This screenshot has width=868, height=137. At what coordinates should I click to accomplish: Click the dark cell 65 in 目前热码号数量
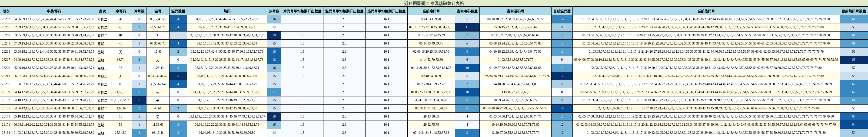coord(854,60)
